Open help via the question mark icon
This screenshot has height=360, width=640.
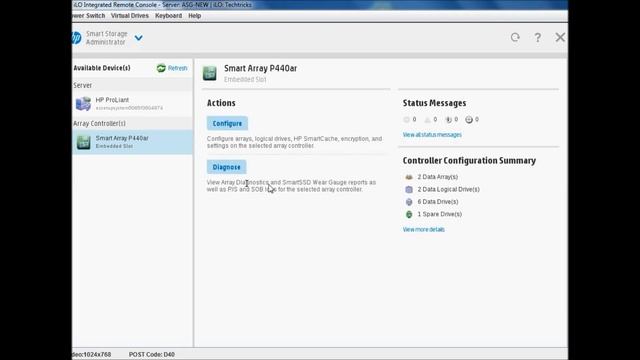538,38
